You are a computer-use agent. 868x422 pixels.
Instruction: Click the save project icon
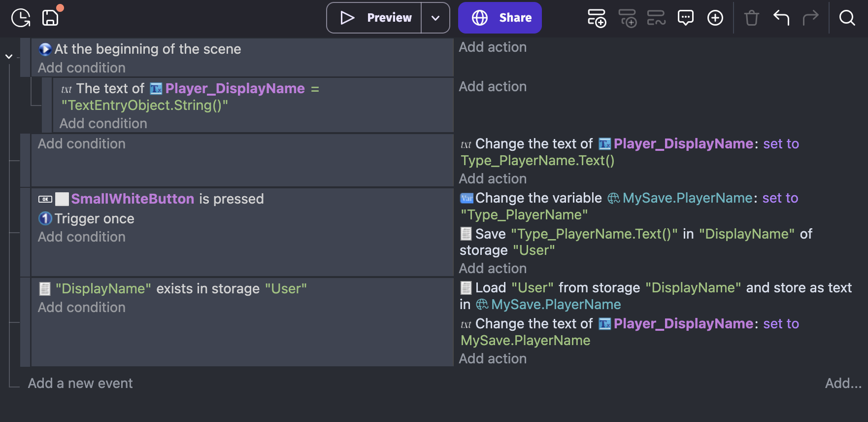[x=50, y=18]
